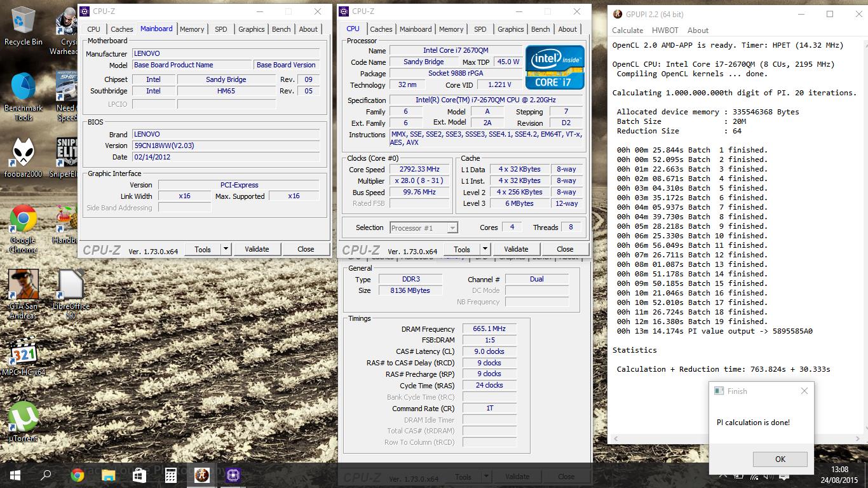Image resolution: width=868 pixels, height=488 pixels.
Task: Click the GPUPI window title icon
Action: (x=618, y=14)
